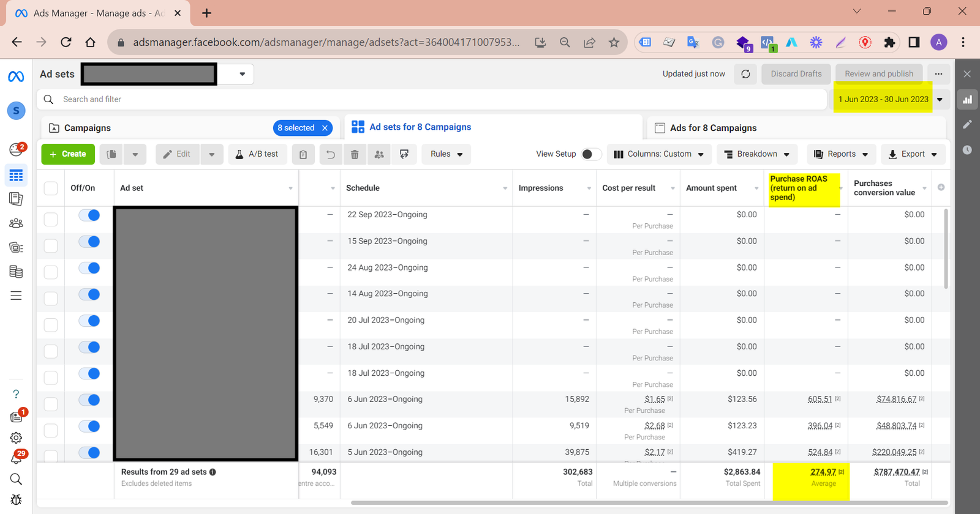Click the audience people icon in the toolbar
The image size is (980, 514).
(x=379, y=154)
